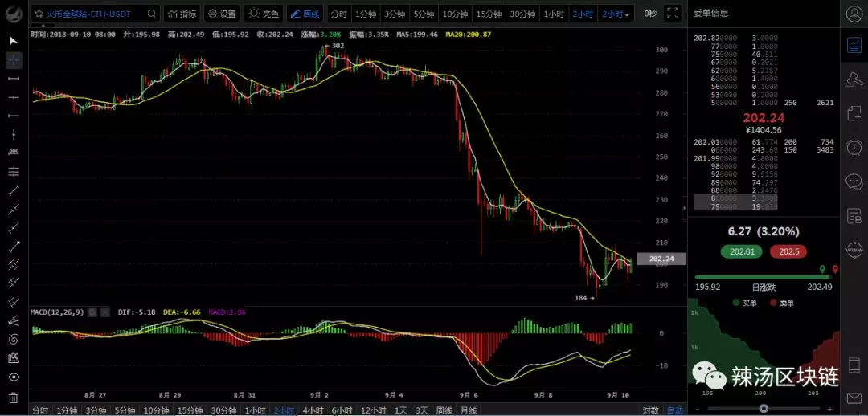Screen dimensions: 868x416
Task: Select the arrow cursor tool
Action: [14, 41]
